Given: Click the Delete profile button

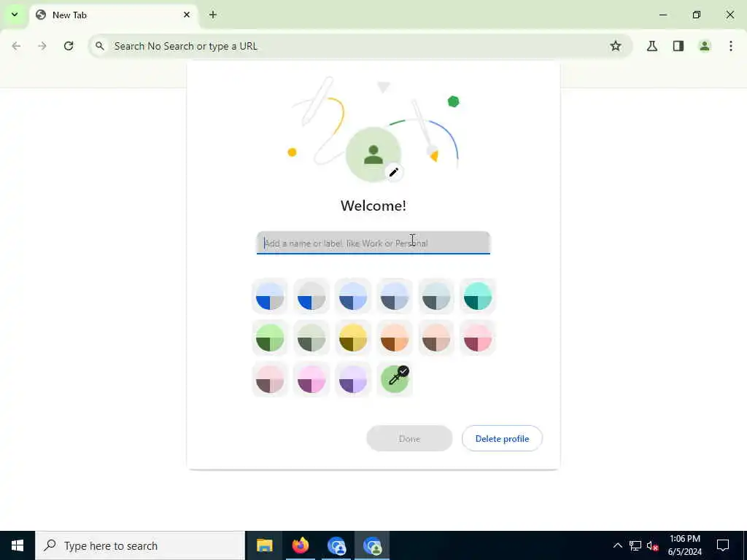Looking at the screenshot, I should tap(502, 438).
